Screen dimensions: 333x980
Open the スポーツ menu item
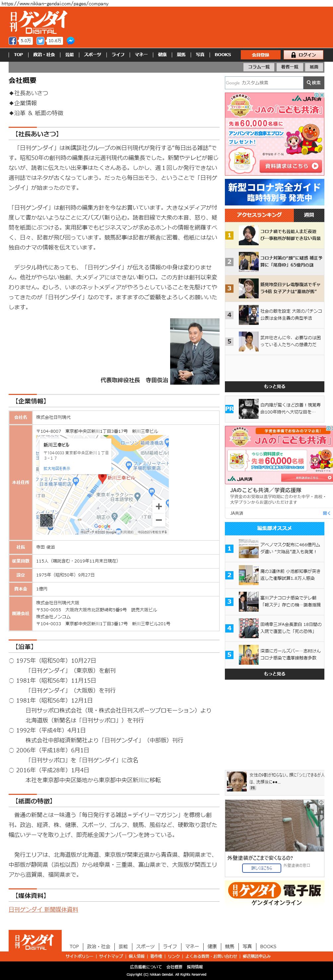[93, 55]
